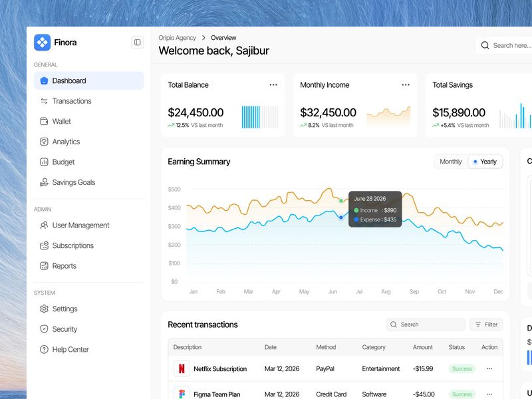Open the Wallet section via its sidebar icon

click(44, 121)
